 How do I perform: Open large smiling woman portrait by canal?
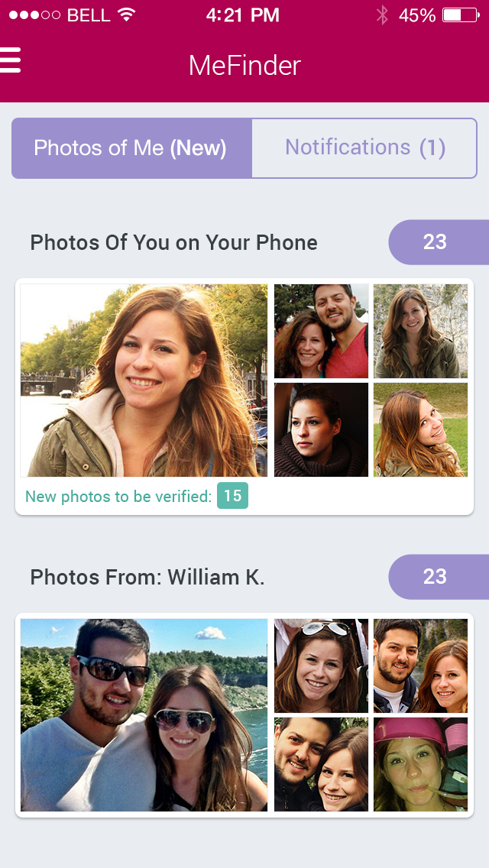(x=144, y=381)
